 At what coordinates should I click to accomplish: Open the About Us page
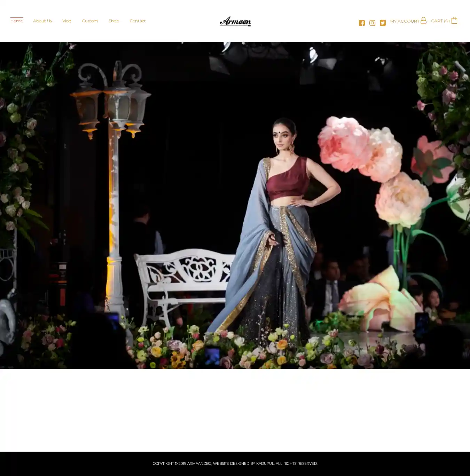pyautogui.click(x=42, y=21)
